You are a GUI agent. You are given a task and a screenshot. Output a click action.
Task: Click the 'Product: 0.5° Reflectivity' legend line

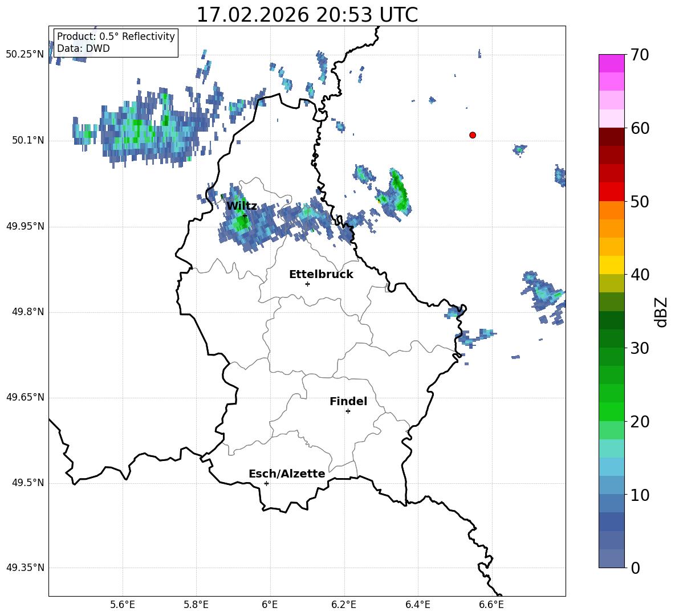[x=116, y=36]
